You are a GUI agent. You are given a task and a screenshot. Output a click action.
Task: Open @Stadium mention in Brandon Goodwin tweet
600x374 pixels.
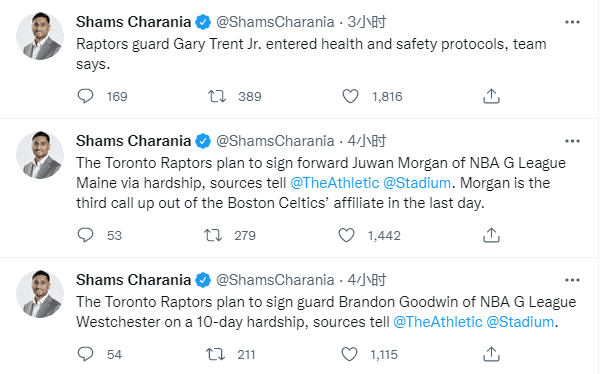click(x=520, y=322)
